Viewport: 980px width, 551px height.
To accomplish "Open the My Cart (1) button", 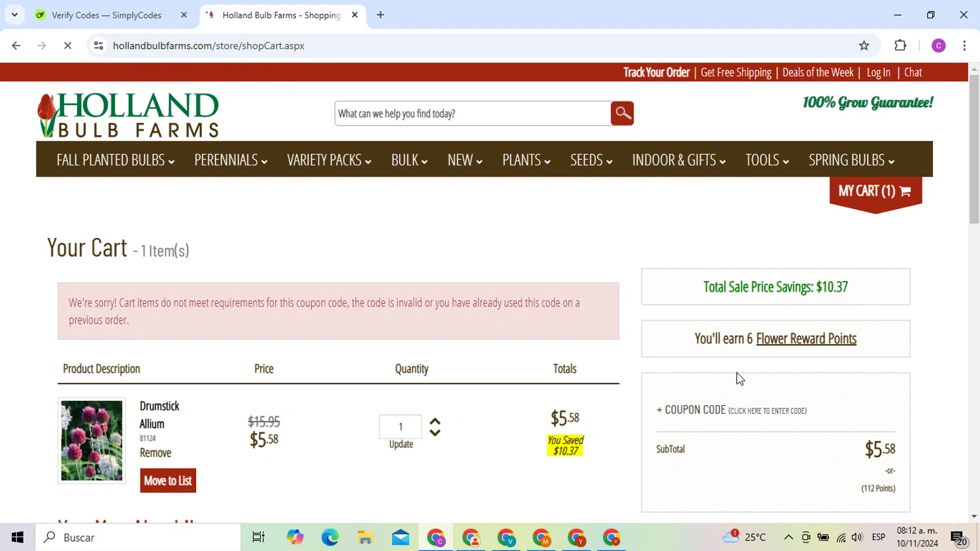I will click(x=875, y=191).
